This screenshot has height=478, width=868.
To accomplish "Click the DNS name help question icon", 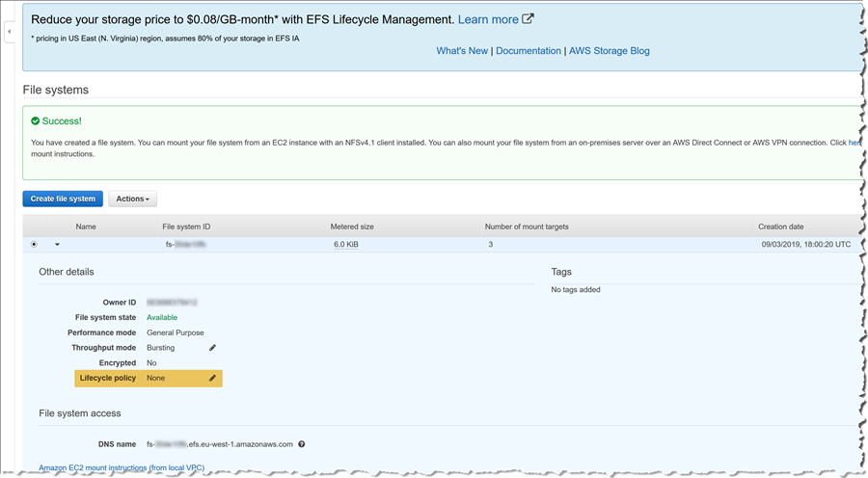I will pos(302,443).
